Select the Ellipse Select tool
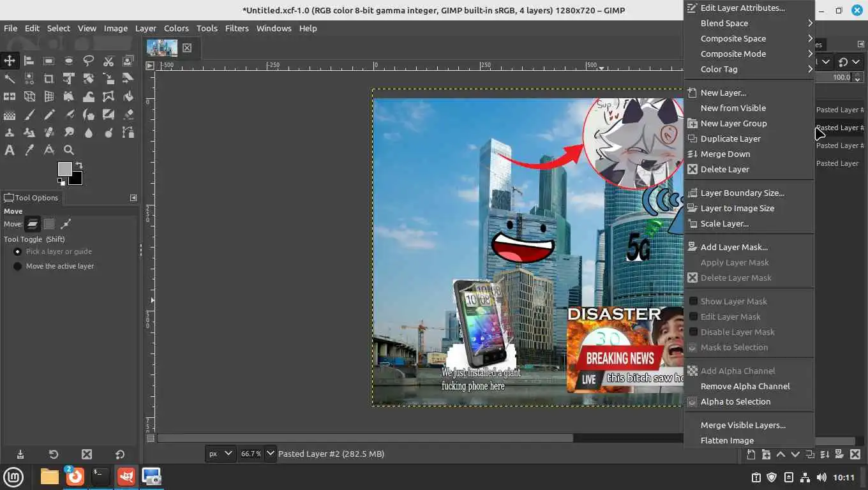 tap(69, 61)
